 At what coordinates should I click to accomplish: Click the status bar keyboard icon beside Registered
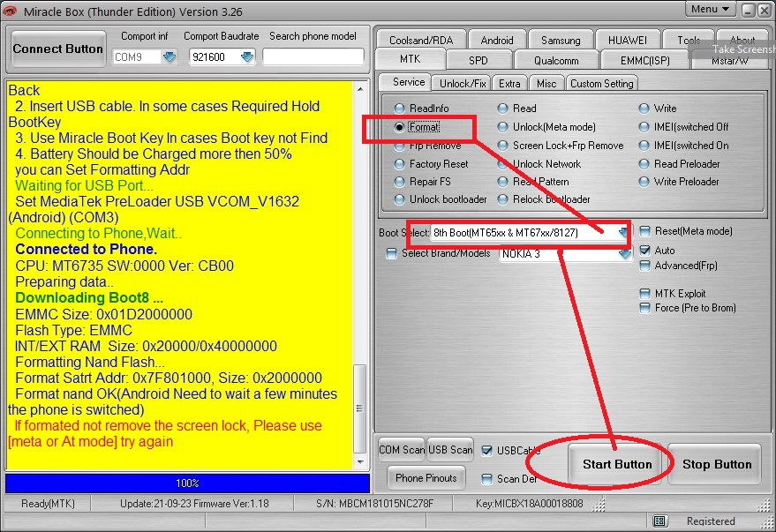[x=659, y=521]
